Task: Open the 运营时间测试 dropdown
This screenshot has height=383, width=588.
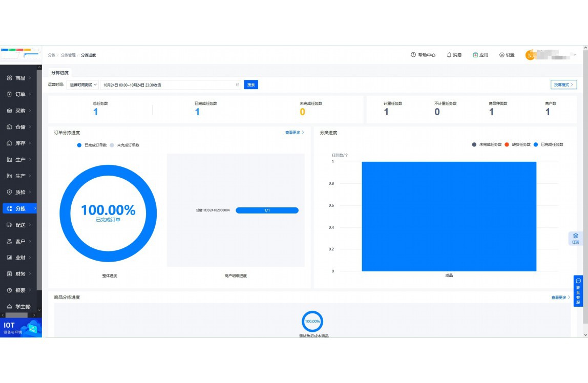Action: pyautogui.click(x=83, y=85)
